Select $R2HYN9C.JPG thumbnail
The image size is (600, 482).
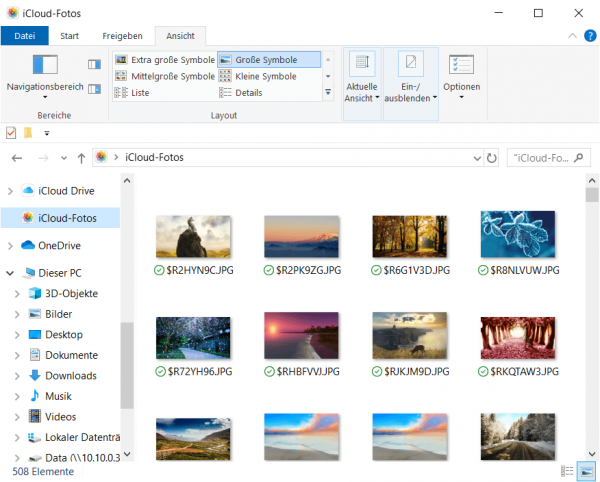(x=193, y=236)
